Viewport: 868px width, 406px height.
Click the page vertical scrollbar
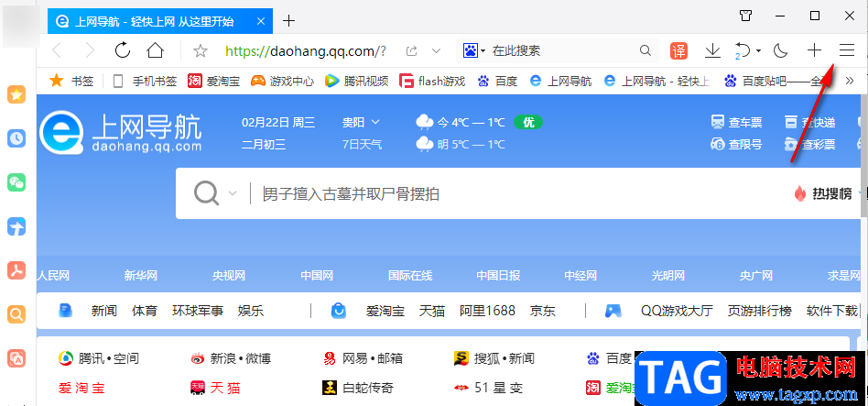coord(864,155)
